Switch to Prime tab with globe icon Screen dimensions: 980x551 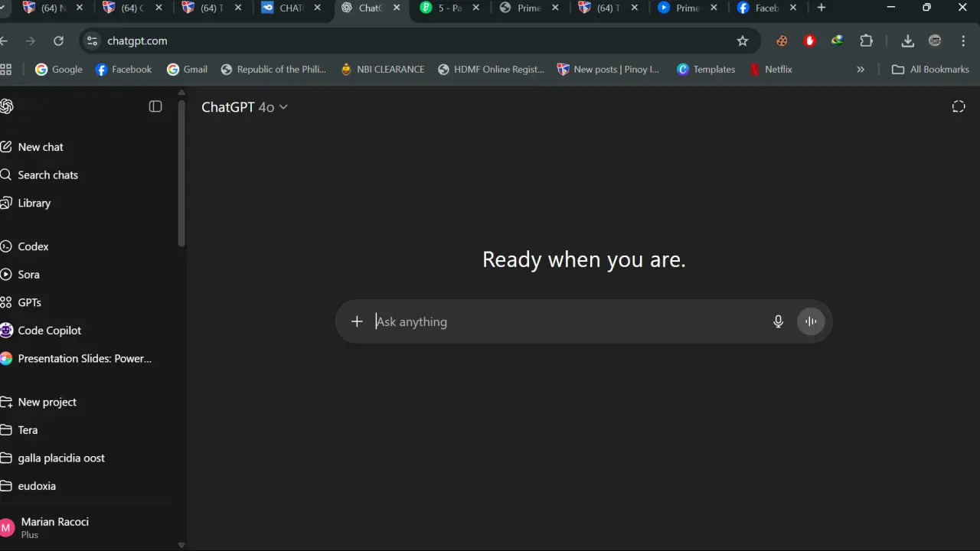(530, 8)
